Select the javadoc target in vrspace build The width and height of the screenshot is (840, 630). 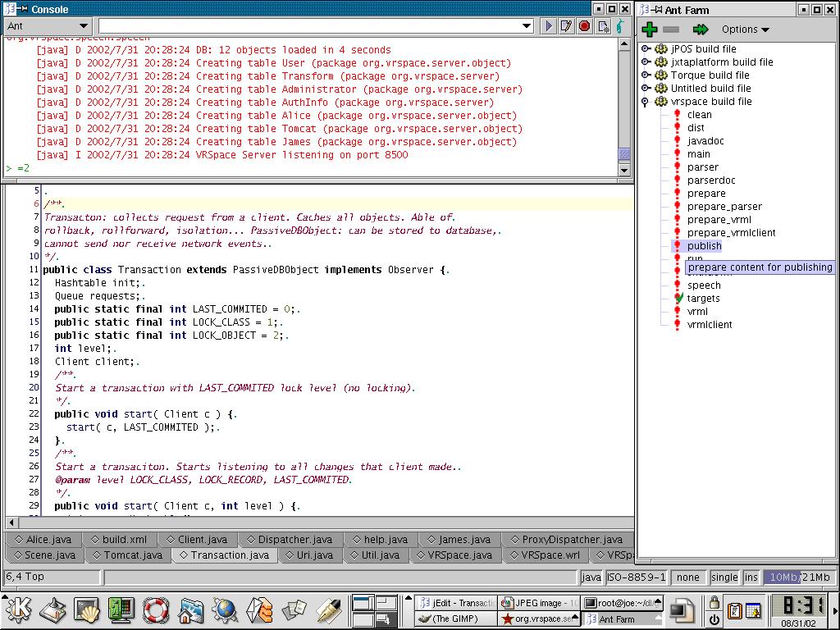click(x=705, y=141)
